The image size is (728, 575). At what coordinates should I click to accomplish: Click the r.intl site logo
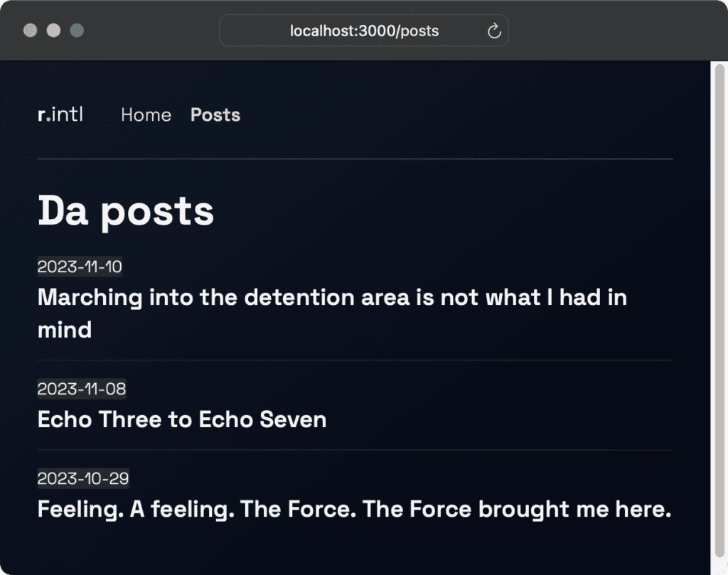pyautogui.click(x=60, y=114)
